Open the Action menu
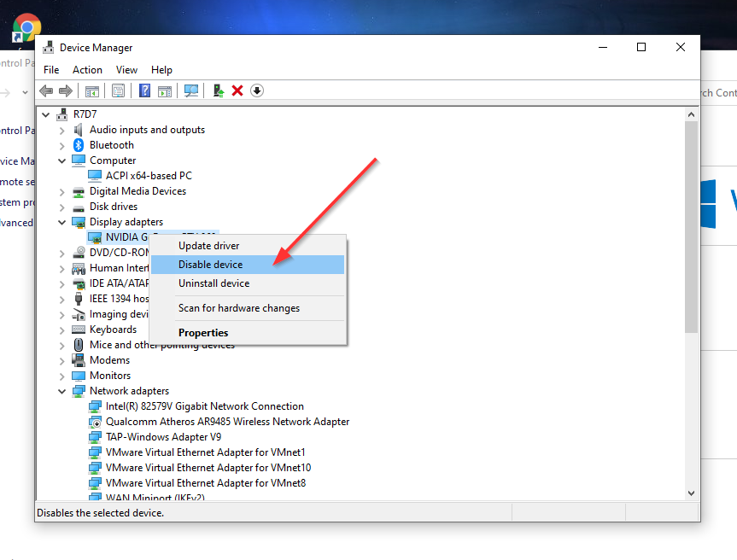Image resolution: width=737 pixels, height=560 pixels. click(87, 70)
